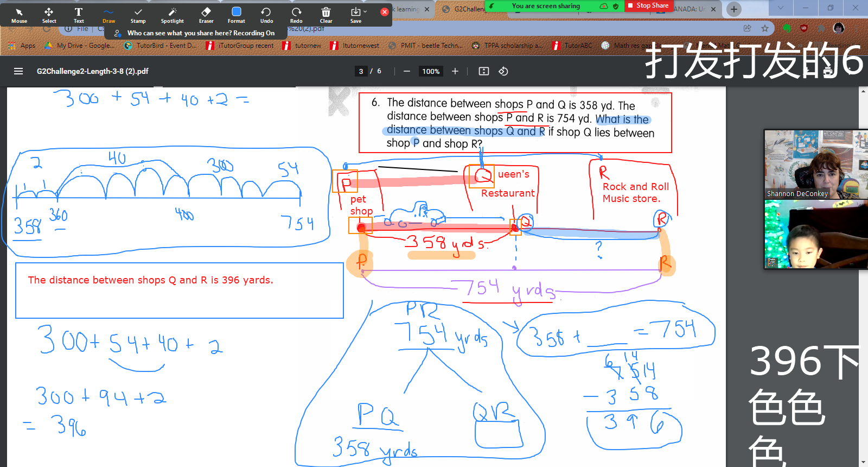Open PMIT - beetle Techn bookmark
The height and width of the screenshot is (467, 868).
[426, 46]
